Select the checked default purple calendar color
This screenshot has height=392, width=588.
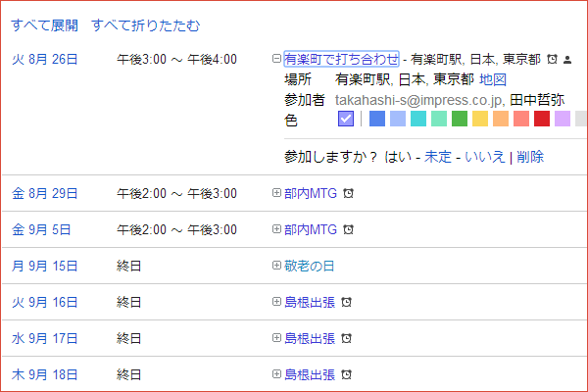tap(346, 119)
